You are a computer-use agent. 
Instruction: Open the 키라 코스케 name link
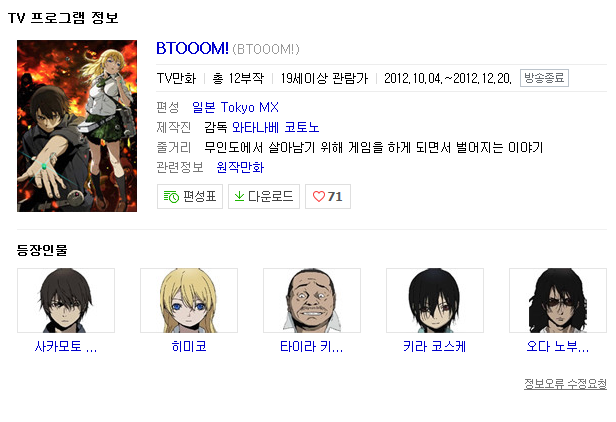pos(434,347)
